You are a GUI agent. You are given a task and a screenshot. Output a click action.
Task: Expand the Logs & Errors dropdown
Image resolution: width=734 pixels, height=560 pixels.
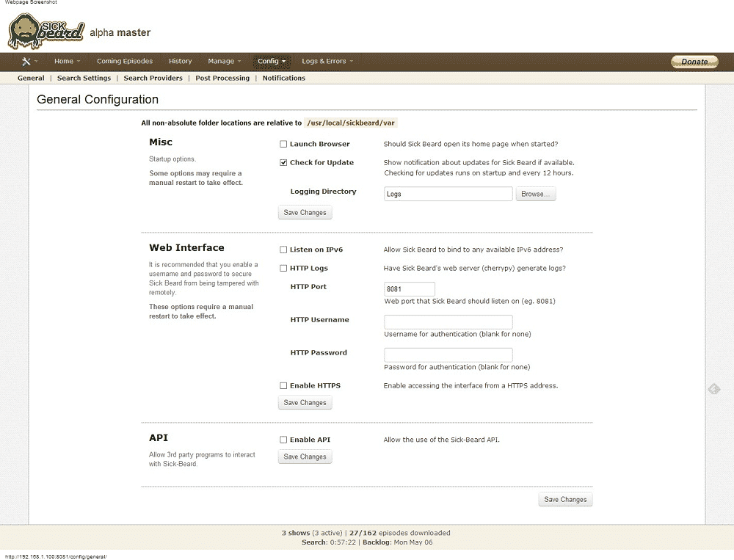[327, 62]
